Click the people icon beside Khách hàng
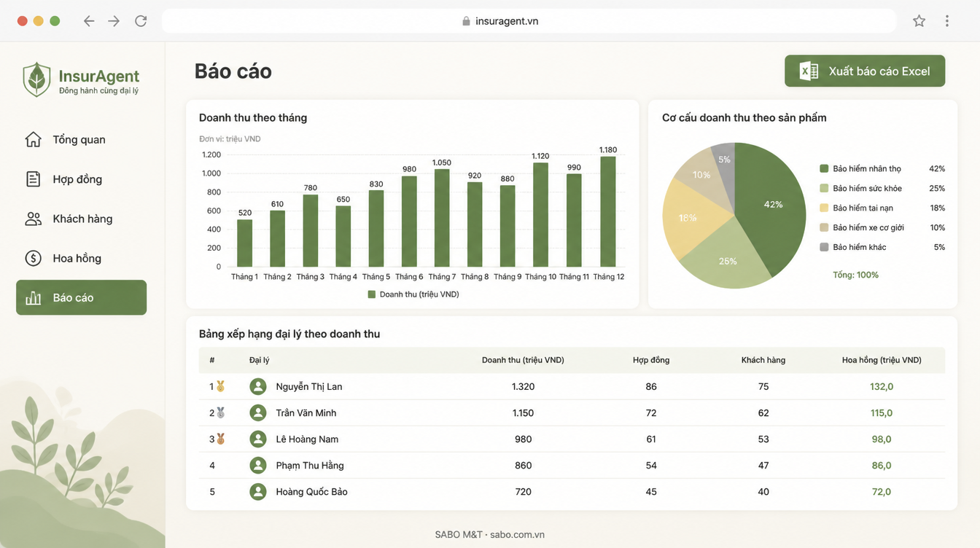980x548 pixels. click(x=34, y=219)
